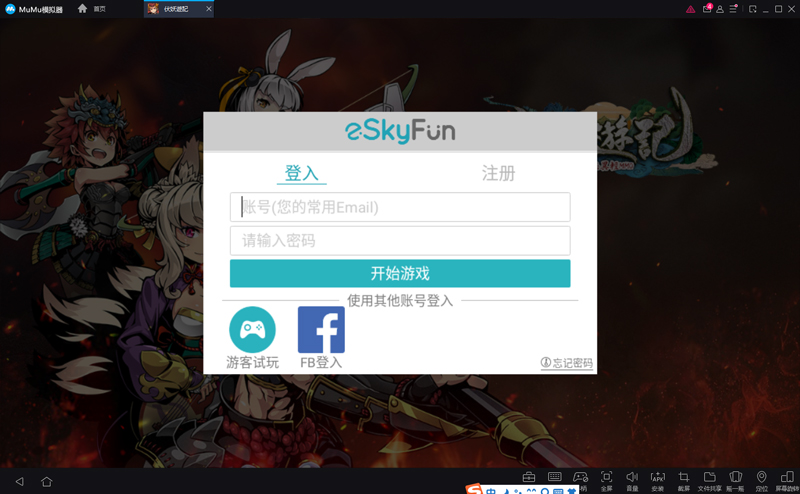Viewport: 800px width, 494px height.
Task: Open the gamepad settings icon
Action: tap(581, 478)
